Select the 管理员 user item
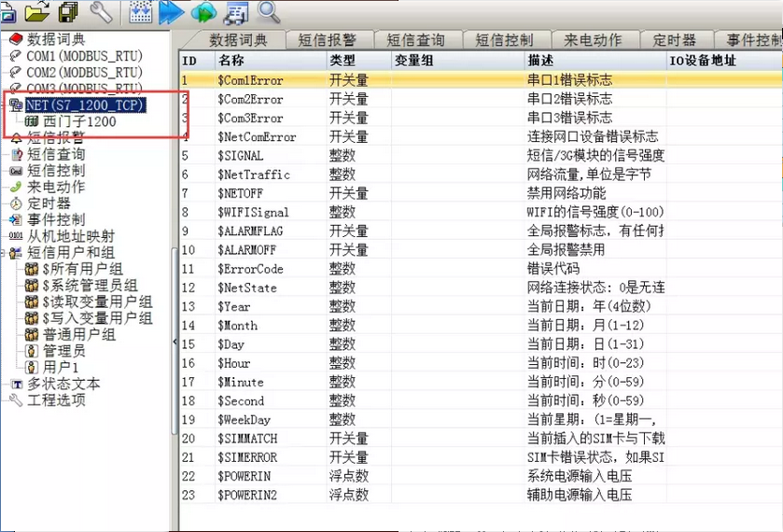The width and height of the screenshot is (783, 532). (x=64, y=351)
